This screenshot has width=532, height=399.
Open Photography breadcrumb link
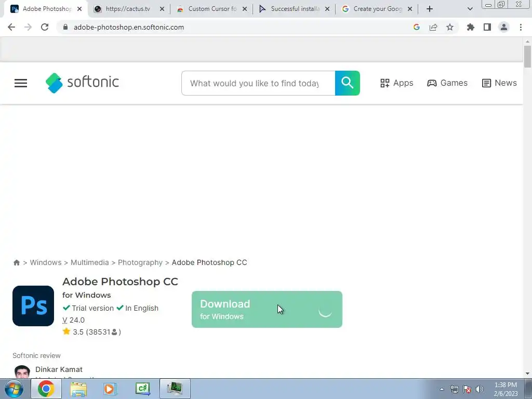[140, 262]
